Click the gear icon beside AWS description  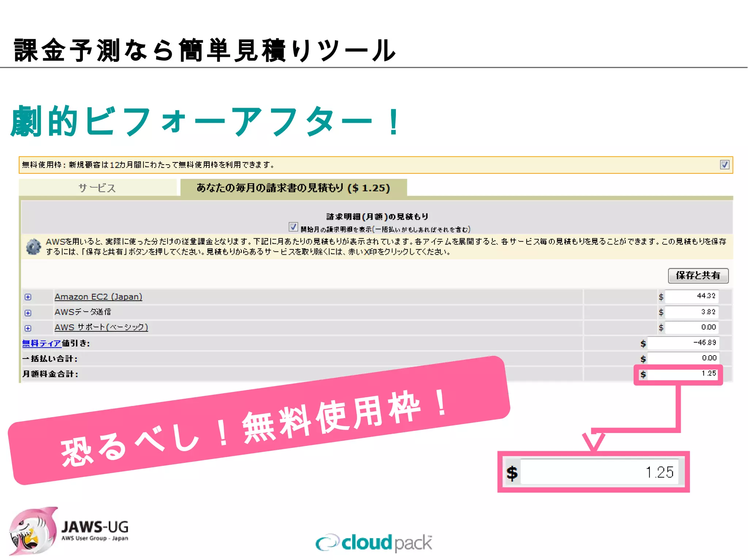click(34, 247)
